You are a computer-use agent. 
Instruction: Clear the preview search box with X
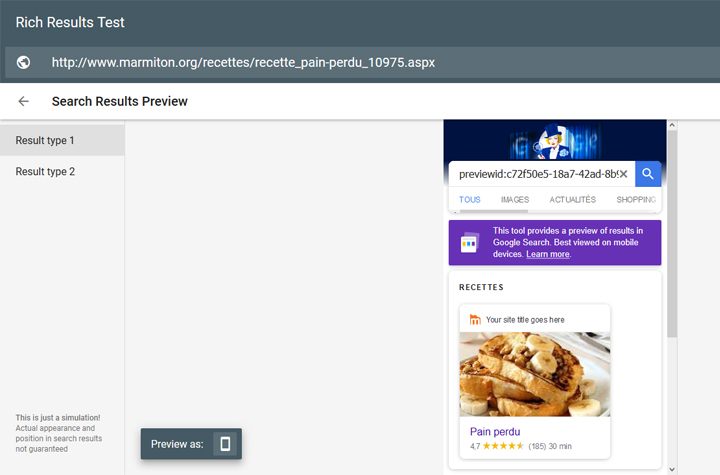coord(624,174)
